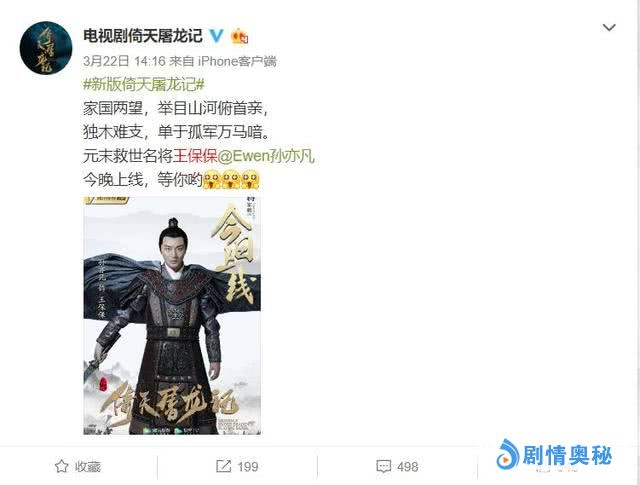Screen dimensions: 640x485
Task: Click the 剧情奥秘 watermark logo icon
Action: (x=507, y=454)
